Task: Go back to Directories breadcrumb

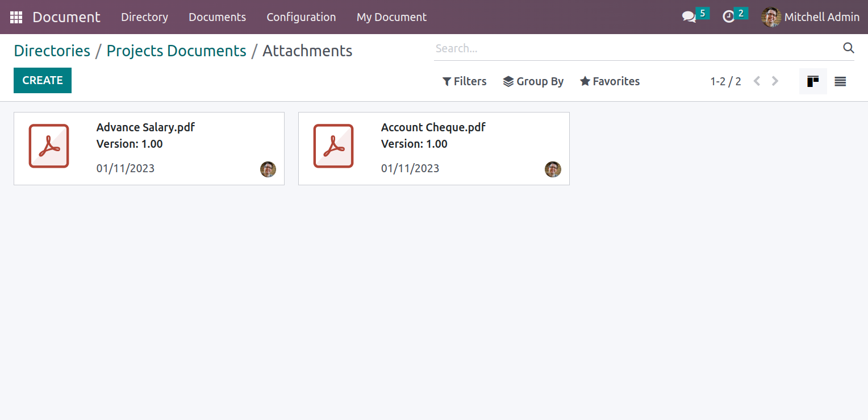Action: [x=52, y=51]
